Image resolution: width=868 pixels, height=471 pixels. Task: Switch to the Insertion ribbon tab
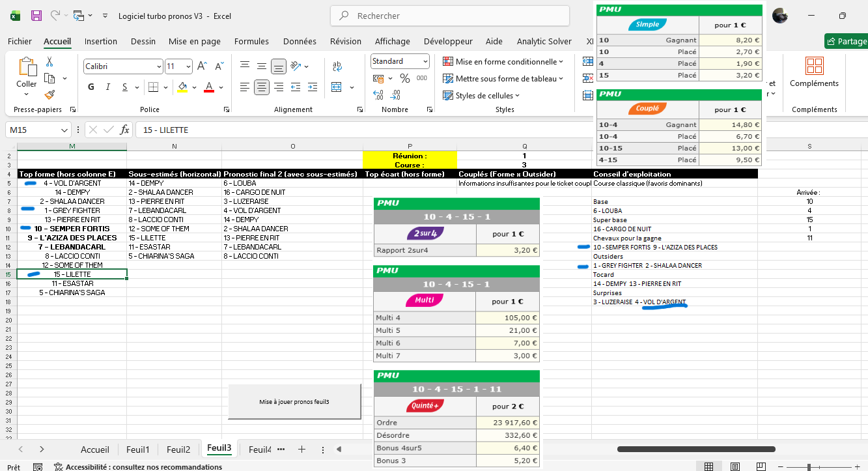coord(101,41)
